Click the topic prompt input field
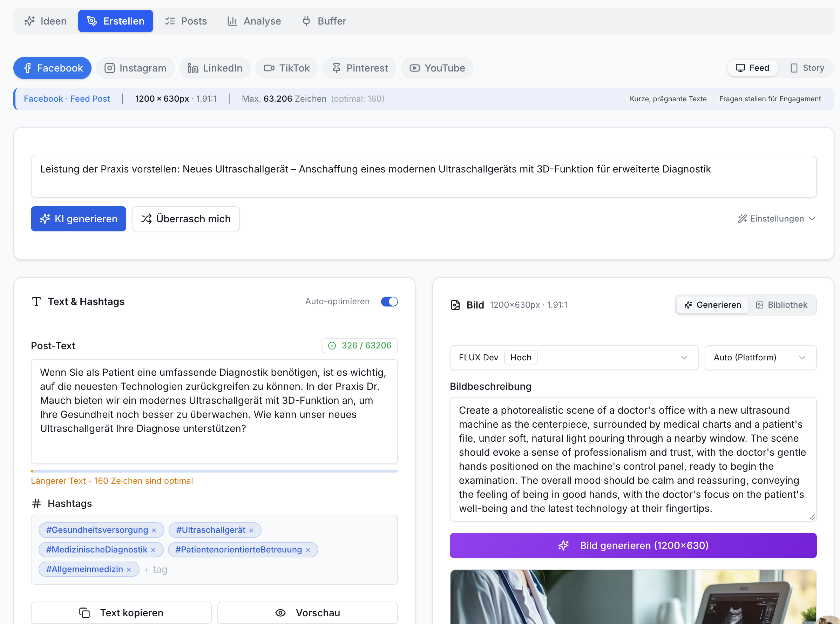The image size is (840, 624). click(424, 177)
